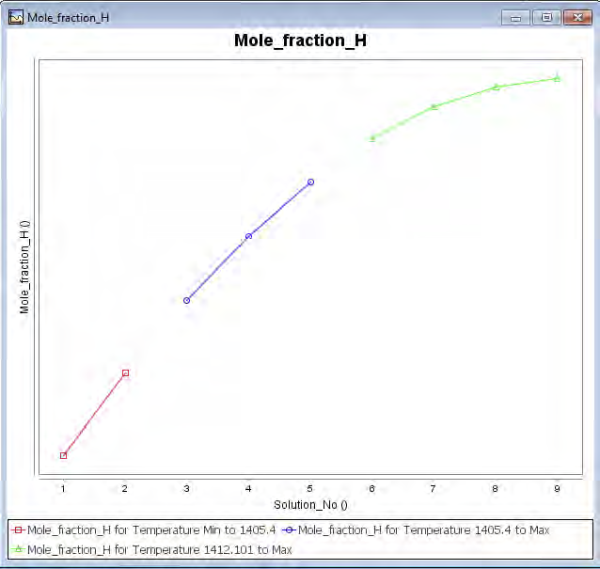Click the Solution_No x-axis label

pos(310,505)
